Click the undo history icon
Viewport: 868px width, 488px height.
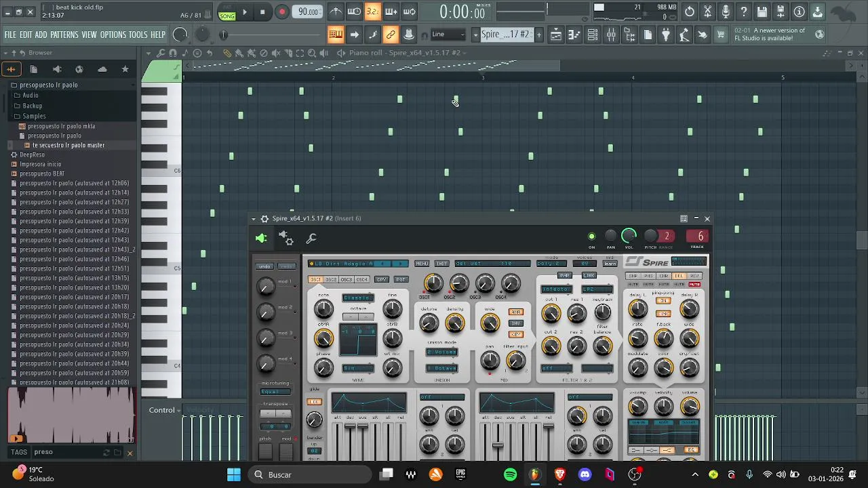(690, 12)
